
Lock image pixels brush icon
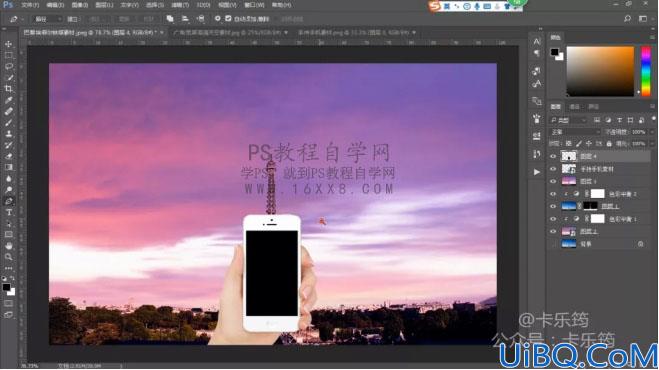[579, 144]
